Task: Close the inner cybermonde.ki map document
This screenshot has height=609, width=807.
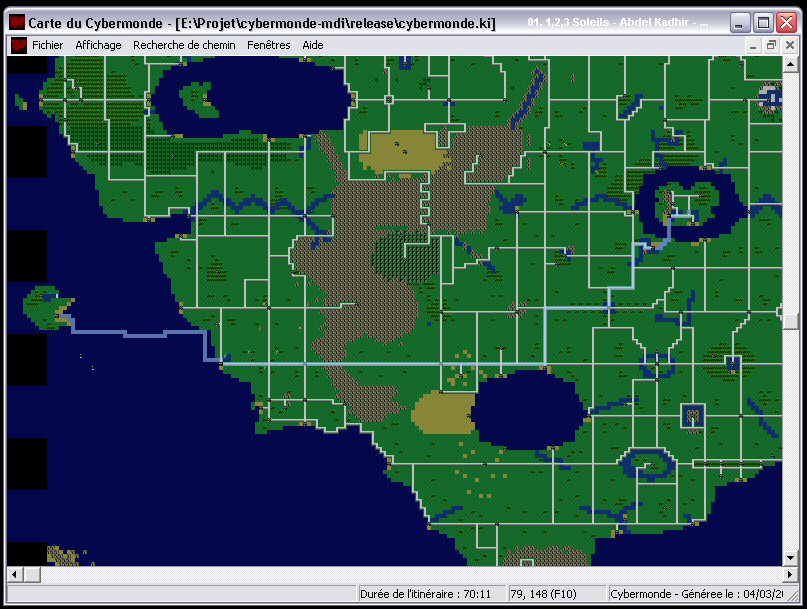Action: [x=788, y=45]
